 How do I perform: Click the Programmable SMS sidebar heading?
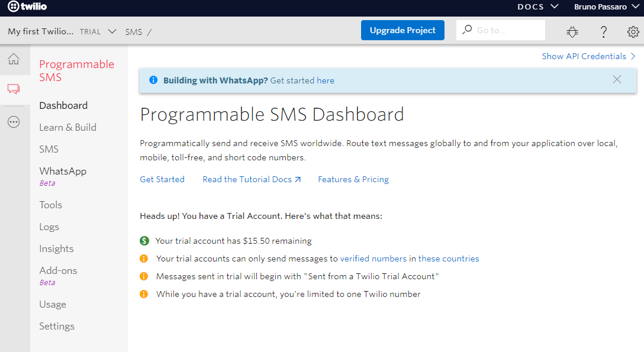pos(76,70)
